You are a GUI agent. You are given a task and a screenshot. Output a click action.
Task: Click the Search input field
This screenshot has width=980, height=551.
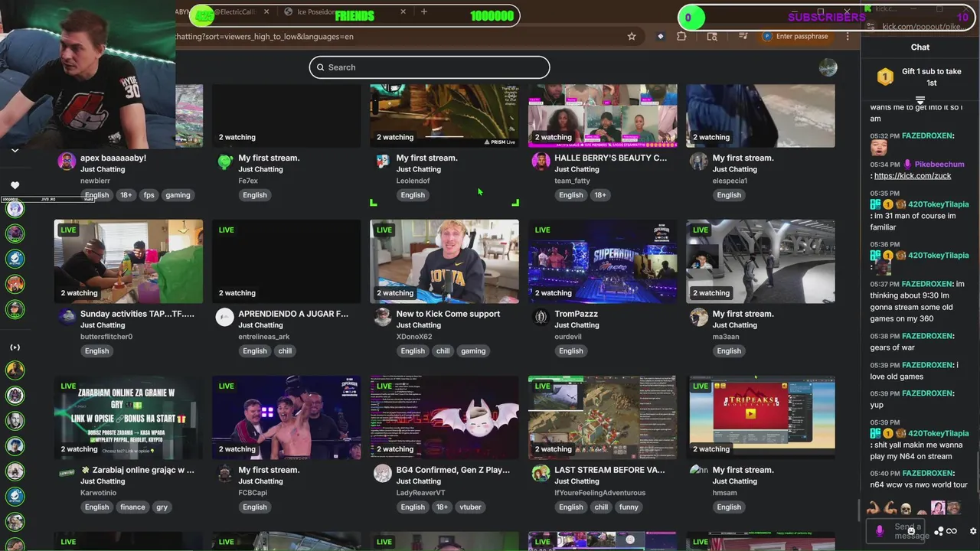click(x=430, y=67)
